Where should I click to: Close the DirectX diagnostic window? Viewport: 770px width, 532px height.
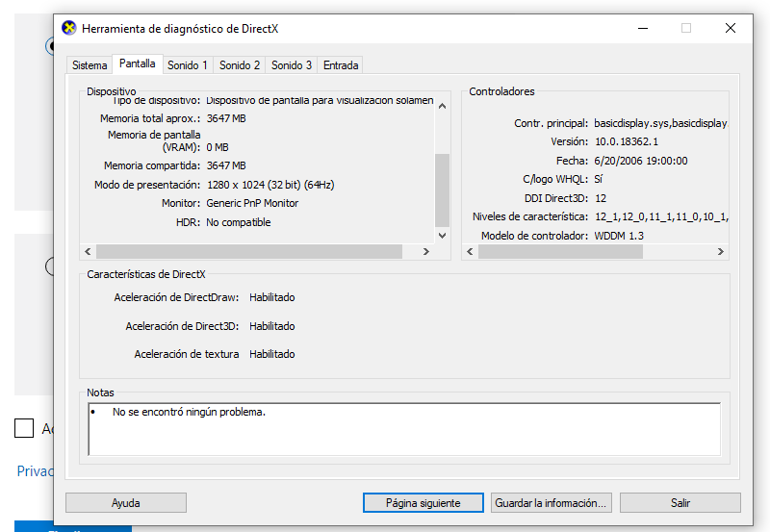pyautogui.click(x=731, y=28)
